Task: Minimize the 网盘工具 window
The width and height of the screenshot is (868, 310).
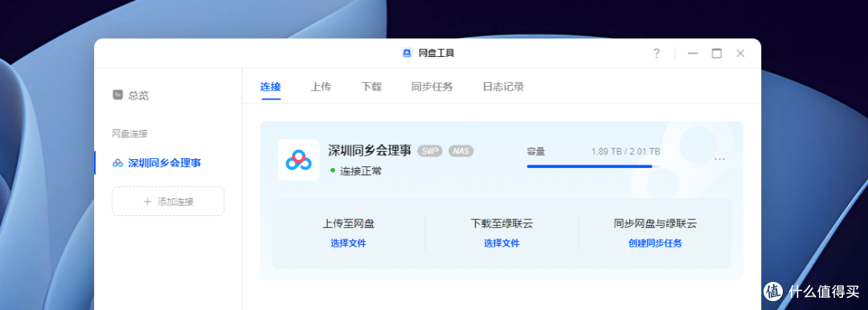Action: [693, 53]
